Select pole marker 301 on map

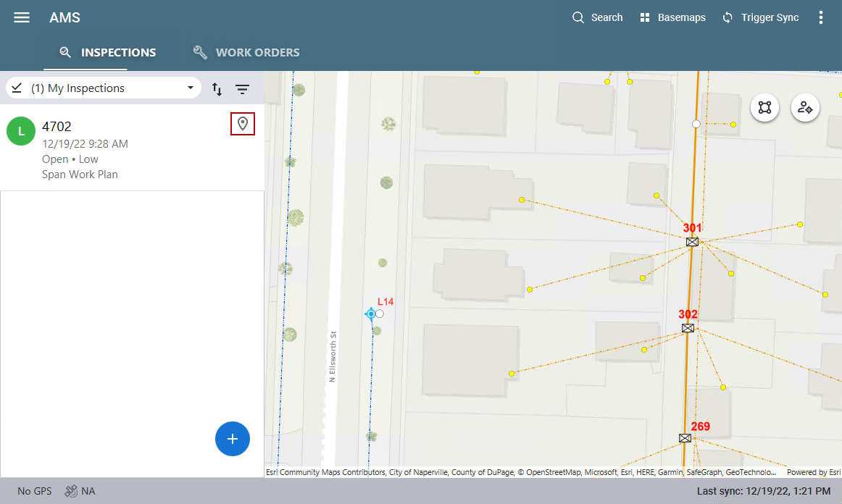tap(692, 242)
